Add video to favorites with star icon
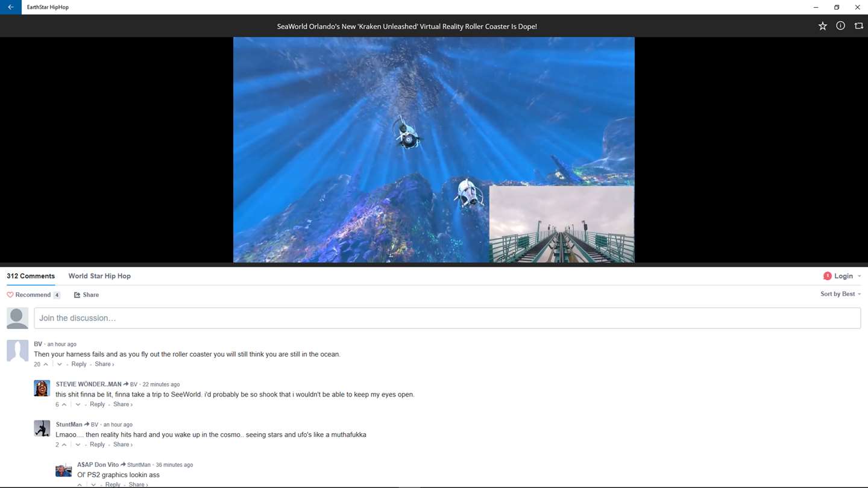The height and width of the screenshot is (488, 868). click(x=822, y=26)
